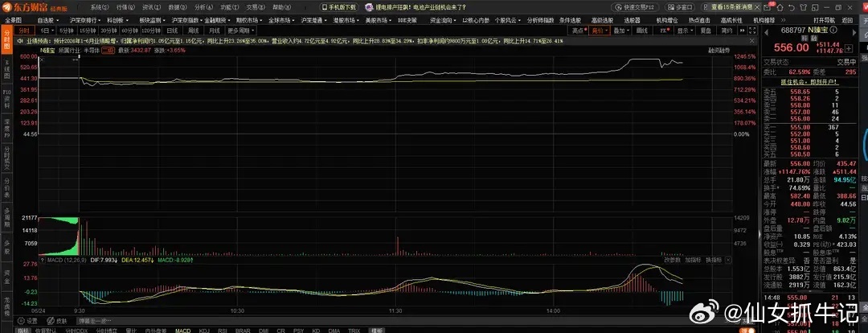Select the 分时 period tab
The image size is (868, 333).
[x=24, y=31]
